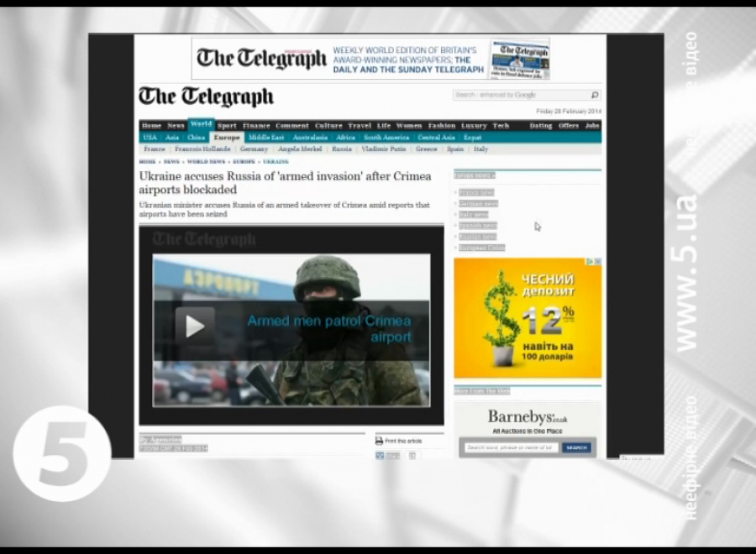Open the Vladimir Putin topic link
The image size is (756, 554).
(x=383, y=149)
